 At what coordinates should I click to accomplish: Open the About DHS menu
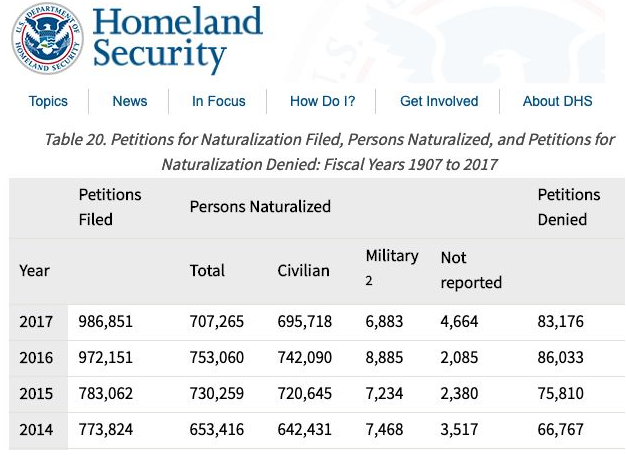click(557, 101)
